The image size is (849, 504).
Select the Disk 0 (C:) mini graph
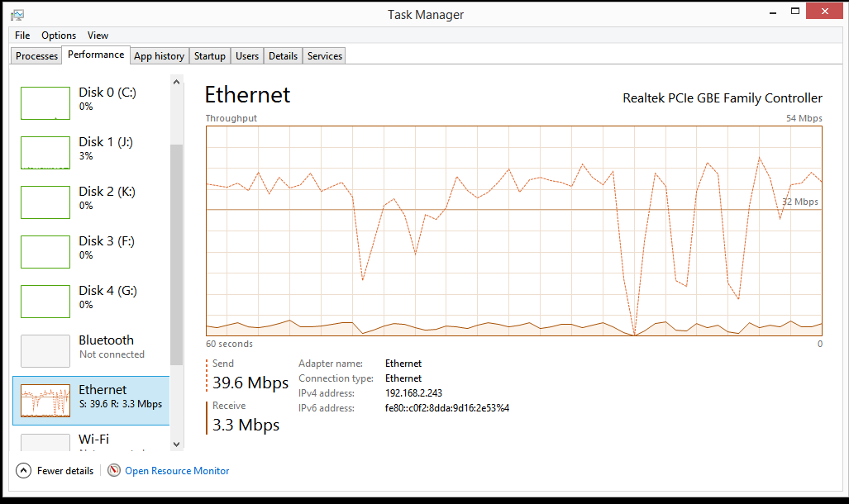click(x=45, y=103)
